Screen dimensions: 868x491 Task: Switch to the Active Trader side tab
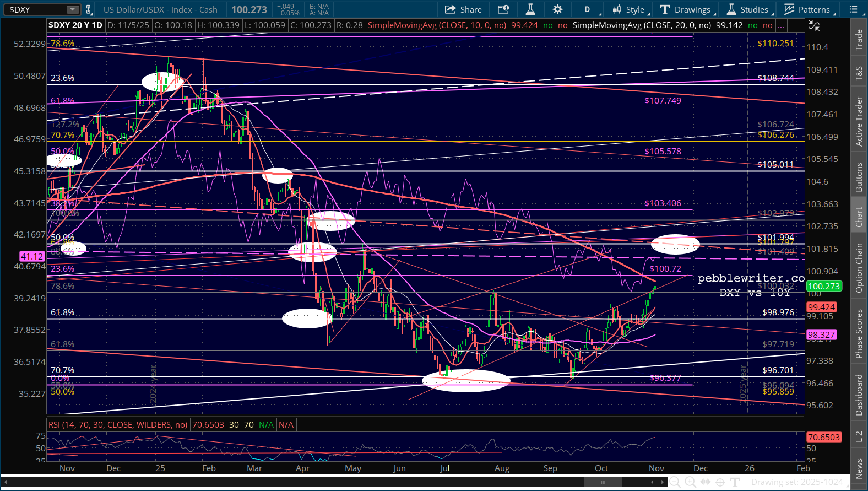coord(859,121)
